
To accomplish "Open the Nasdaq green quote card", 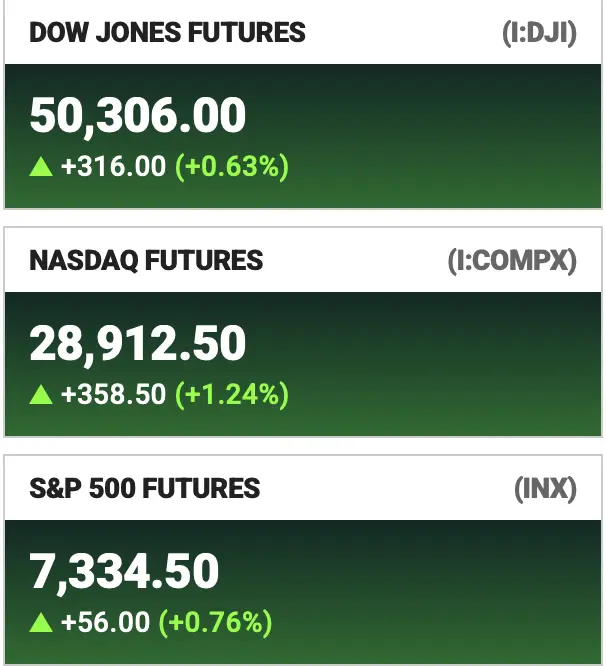I will pyautogui.click(x=303, y=364).
